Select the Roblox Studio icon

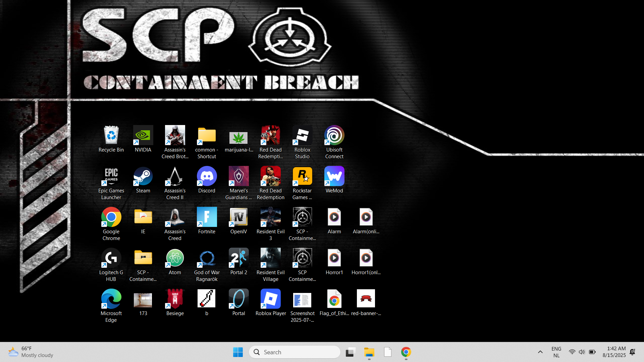pos(302,142)
